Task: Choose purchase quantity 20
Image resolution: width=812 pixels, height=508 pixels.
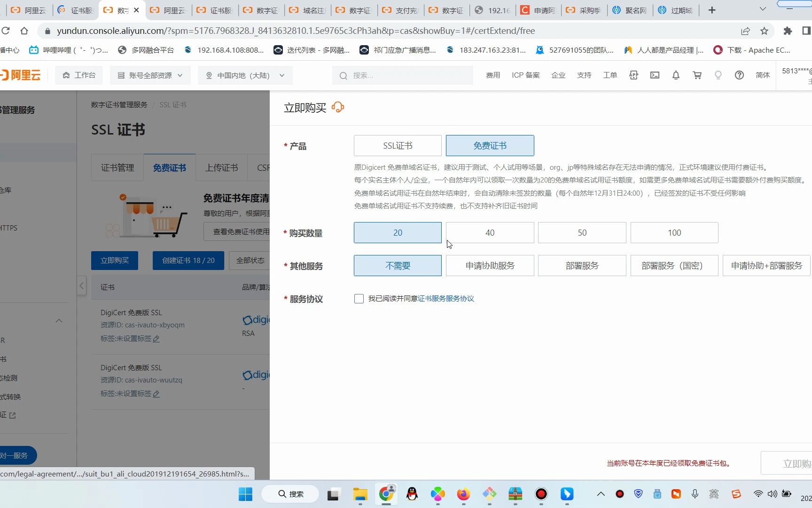Action: click(398, 233)
